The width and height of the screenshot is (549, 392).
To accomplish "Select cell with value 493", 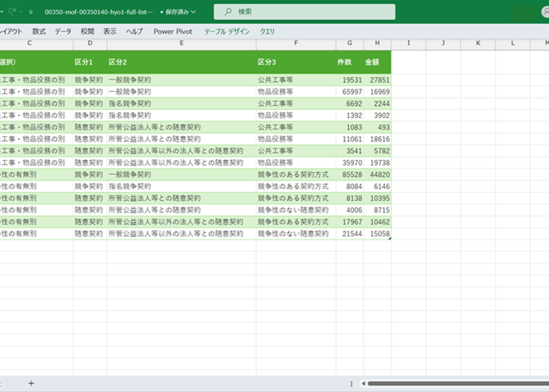I will click(377, 127).
